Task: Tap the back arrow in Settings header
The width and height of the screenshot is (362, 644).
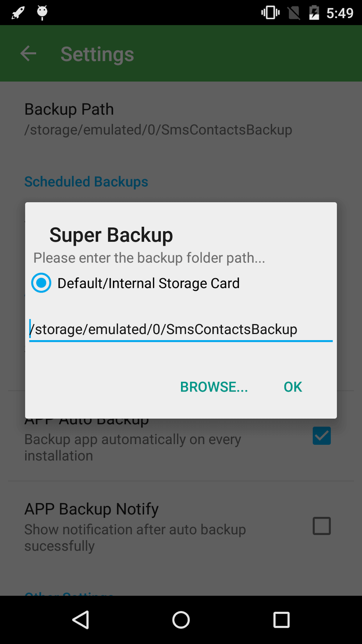Action: pyautogui.click(x=28, y=54)
